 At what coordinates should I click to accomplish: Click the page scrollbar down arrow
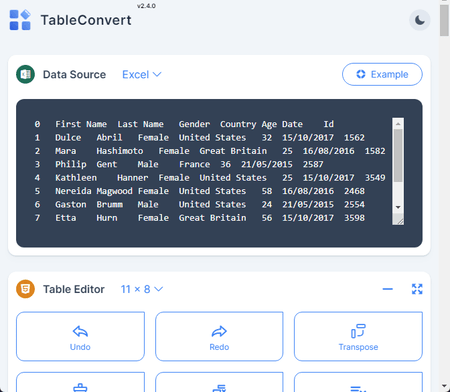(444, 386)
